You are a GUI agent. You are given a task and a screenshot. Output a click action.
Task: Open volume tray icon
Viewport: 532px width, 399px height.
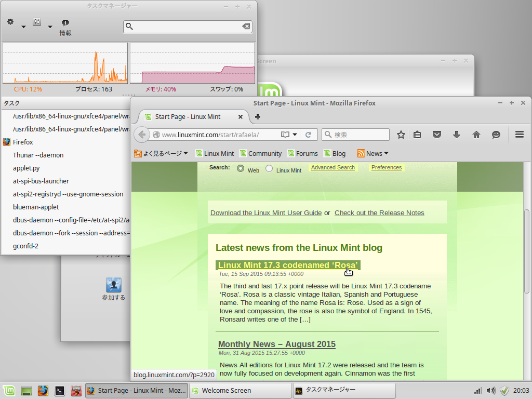click(x=491, y=391)
